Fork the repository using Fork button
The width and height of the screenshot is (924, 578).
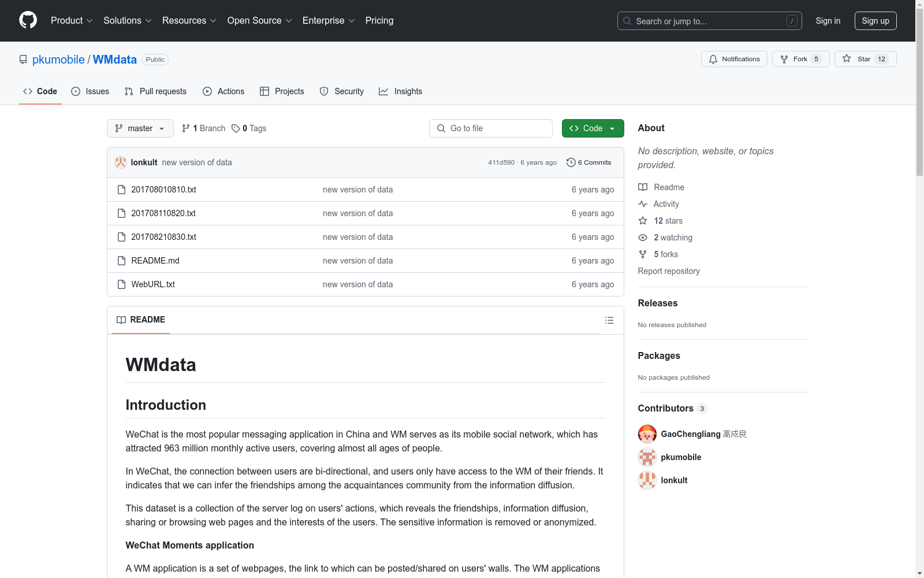[800, 59]
